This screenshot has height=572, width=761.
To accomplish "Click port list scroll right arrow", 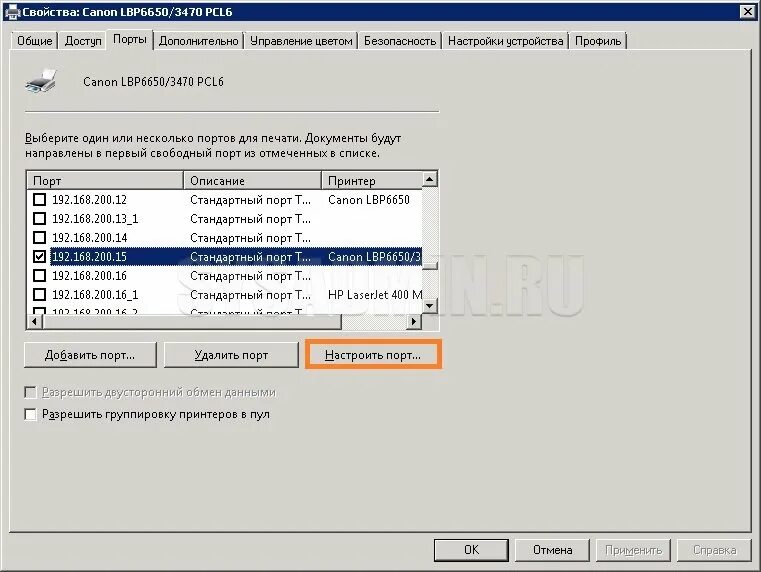I will [x=414, y=321].
